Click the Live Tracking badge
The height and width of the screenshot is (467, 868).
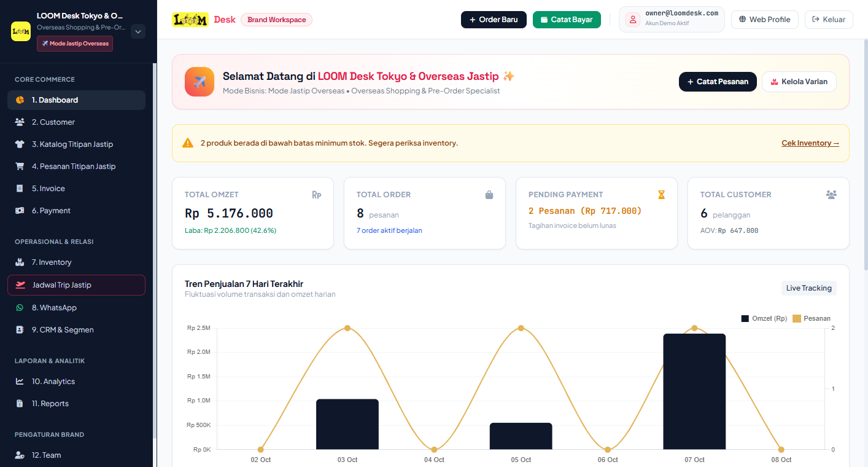809,288
